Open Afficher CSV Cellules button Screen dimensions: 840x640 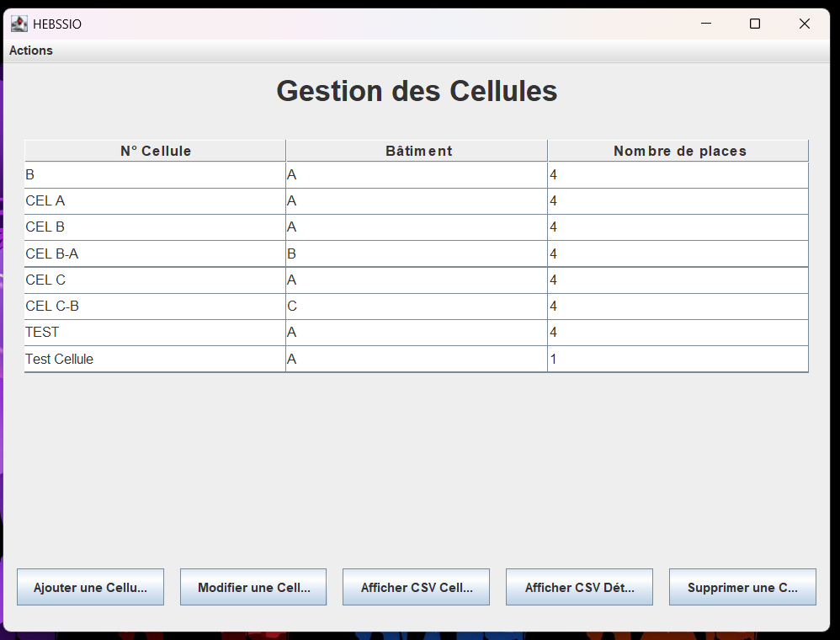[416, 588]
